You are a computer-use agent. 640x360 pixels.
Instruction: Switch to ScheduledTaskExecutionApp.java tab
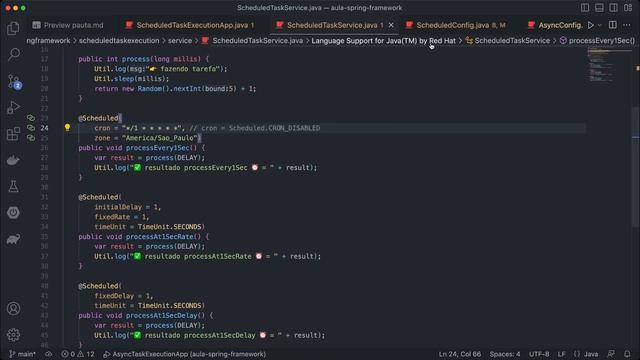[x=190, y=25]
